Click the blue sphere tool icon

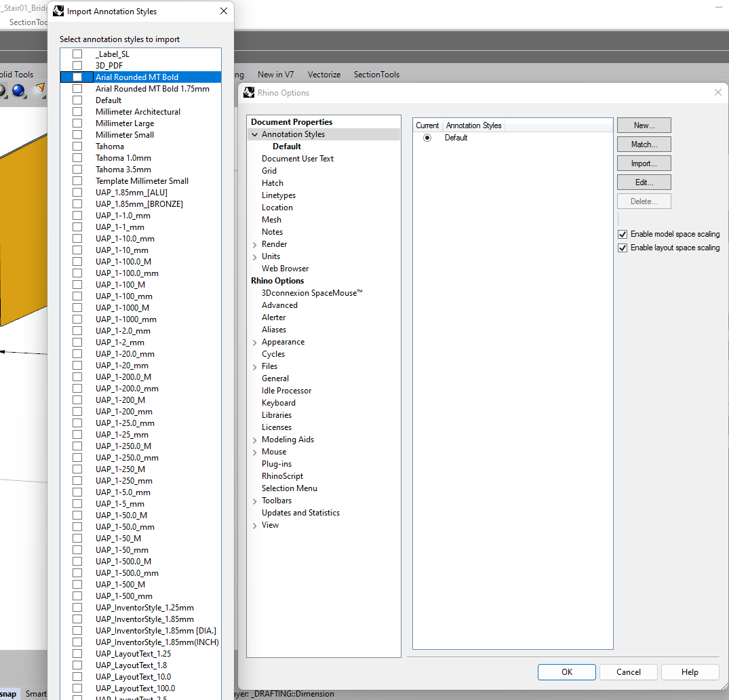point(18,90)
